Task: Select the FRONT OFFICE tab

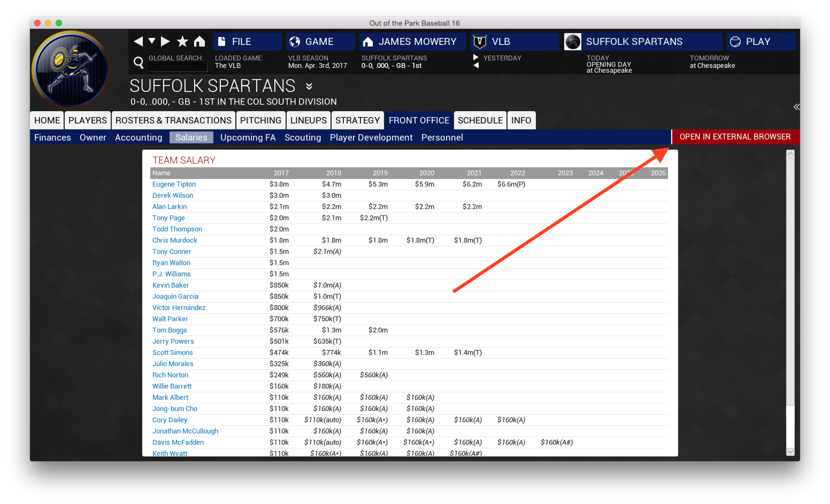Action: [419, 120]
